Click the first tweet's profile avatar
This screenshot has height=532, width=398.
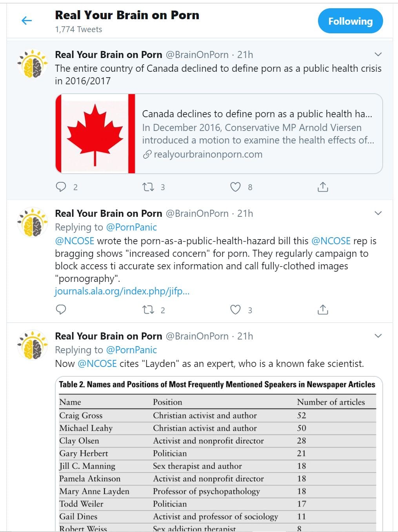tap(33, 64)
